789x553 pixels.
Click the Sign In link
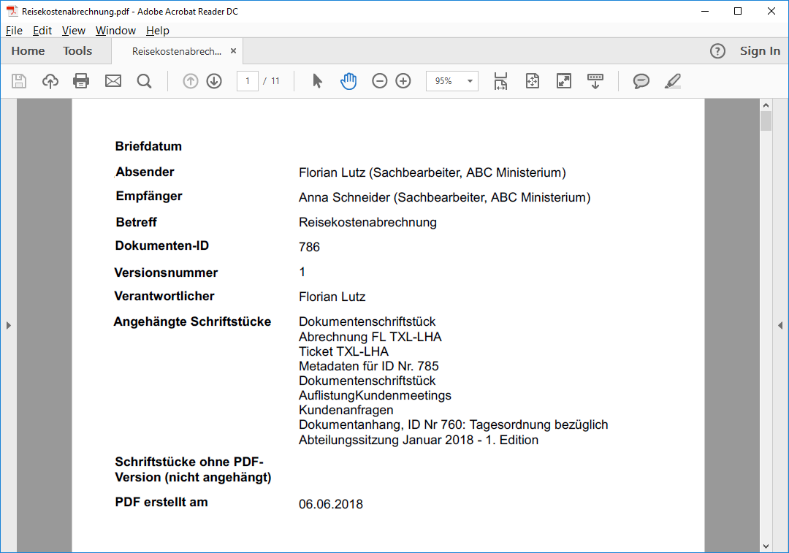click(x=760, y=51)
